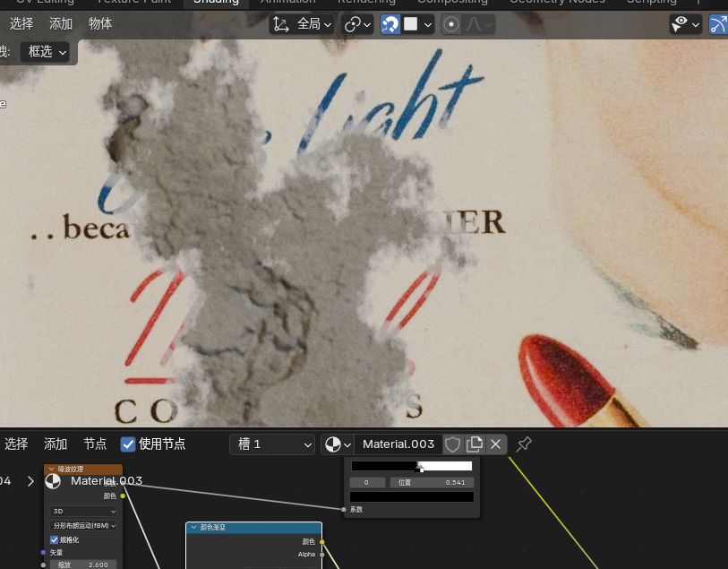728x569 pixels.
Task: Click the yellow 颜色 output socket on noise node
Action: pyautogui.click(x=123, y=496)
